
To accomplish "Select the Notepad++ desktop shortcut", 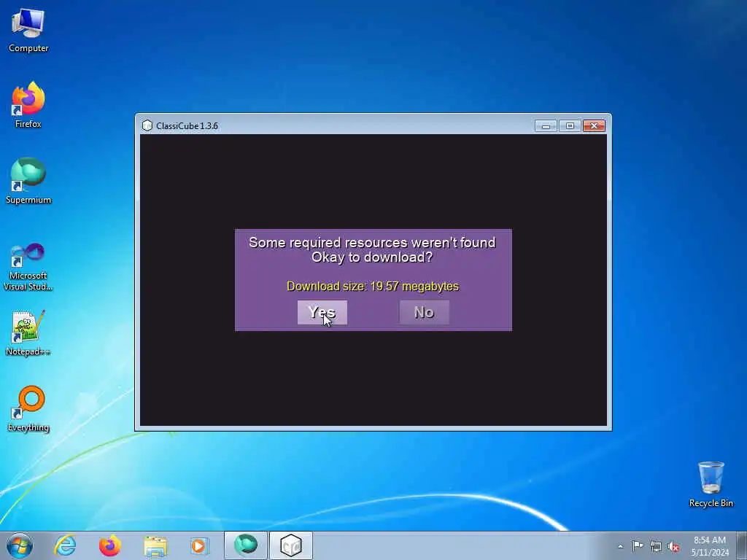I will [x=28, y=333].
